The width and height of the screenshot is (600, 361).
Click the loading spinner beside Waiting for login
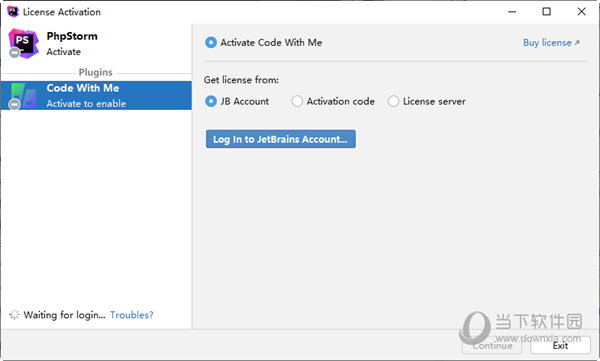pos(14,315)
